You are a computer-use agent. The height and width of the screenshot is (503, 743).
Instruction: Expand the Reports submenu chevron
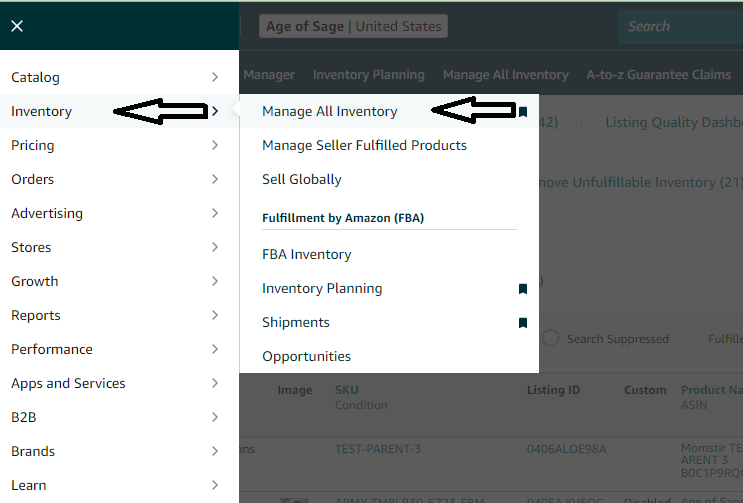click(x=215, y=315)
